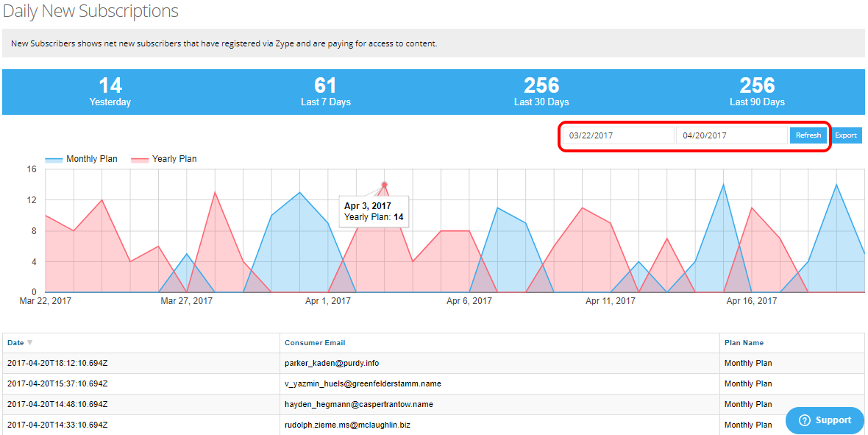Viewport: 868px width, 435px height.
Task: Click the Support question mark icon
Action: (x=805, y=420)
